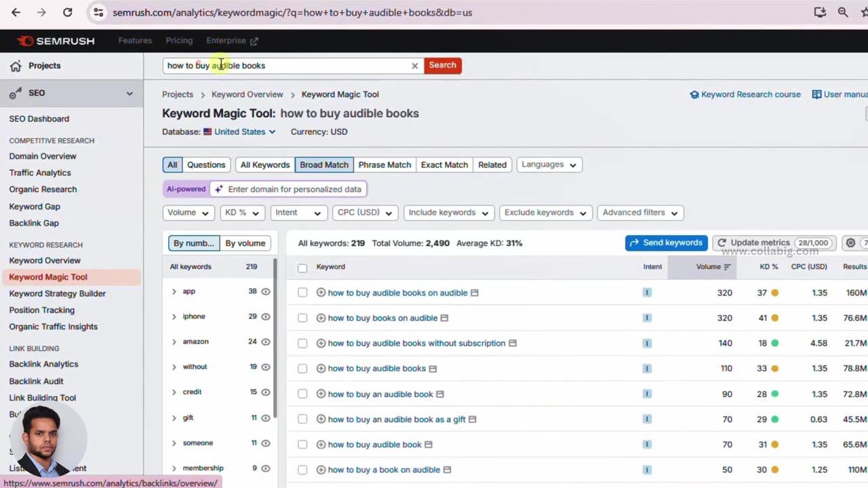Open SERP view icon for 'how to buy audible books' row
The width and height of the screenshot is (868, 488).
tap(433, 369)
